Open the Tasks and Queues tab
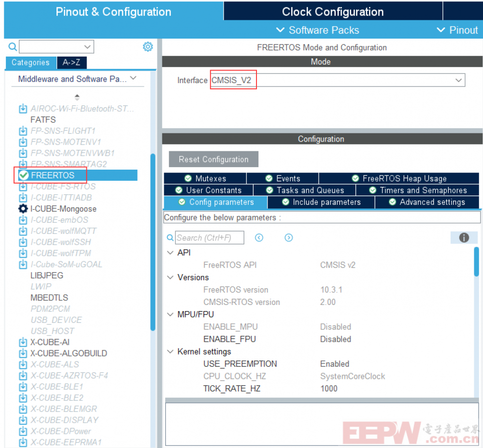The width and height of the screenshot is (483, 448). pos(305,190)
